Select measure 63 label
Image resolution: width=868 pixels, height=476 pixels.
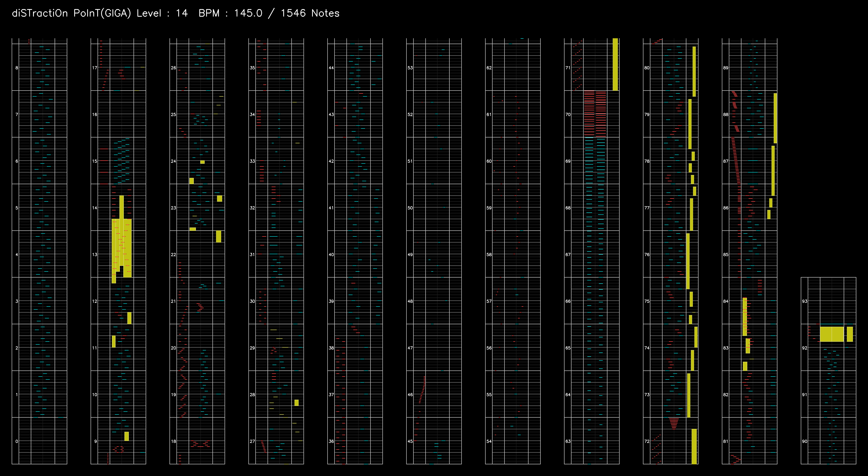point(568,441)
